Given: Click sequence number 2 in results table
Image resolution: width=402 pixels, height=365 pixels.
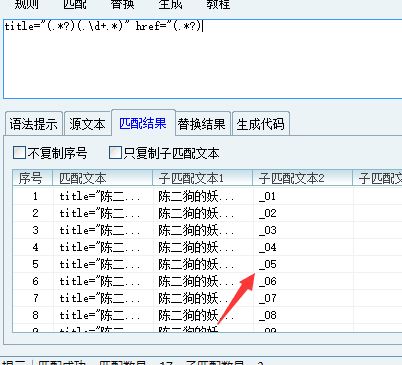Looking at the screenshot, I should pos(35,213).
